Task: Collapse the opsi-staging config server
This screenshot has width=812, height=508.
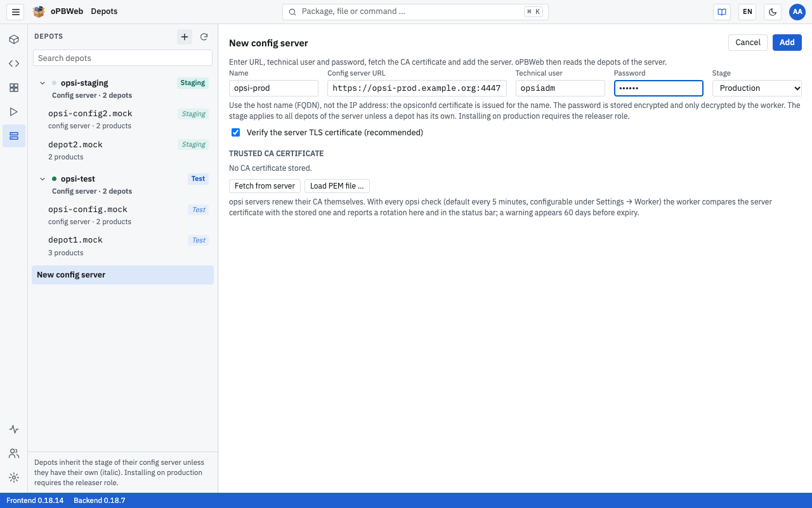Action: [x=43, y=83]
